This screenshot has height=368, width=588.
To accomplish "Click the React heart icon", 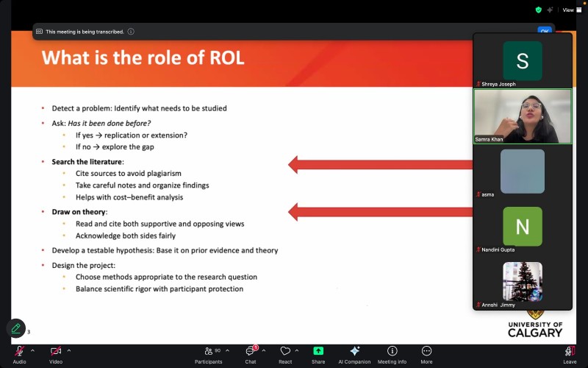I will pyautogui.click(x=285, y=353).
